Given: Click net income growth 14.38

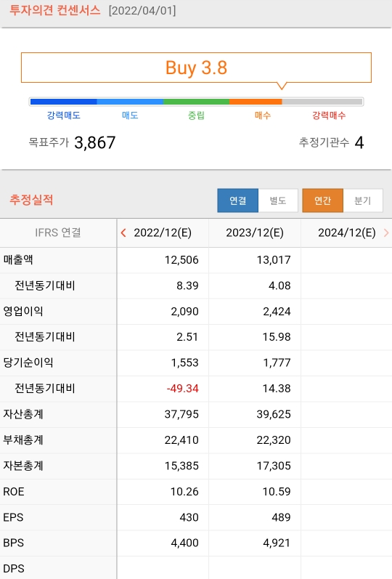Looking at the screenshot, I should (277, 389).
